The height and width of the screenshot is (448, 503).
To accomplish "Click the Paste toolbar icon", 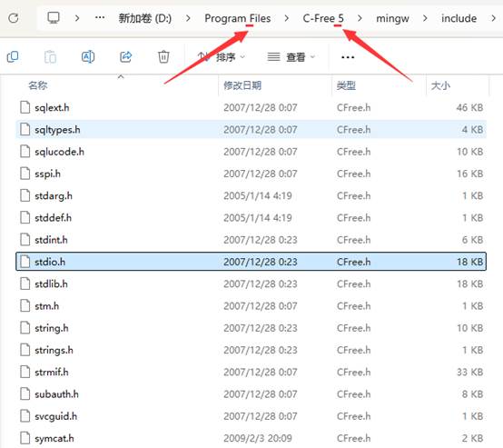I will tap(50, 57).
